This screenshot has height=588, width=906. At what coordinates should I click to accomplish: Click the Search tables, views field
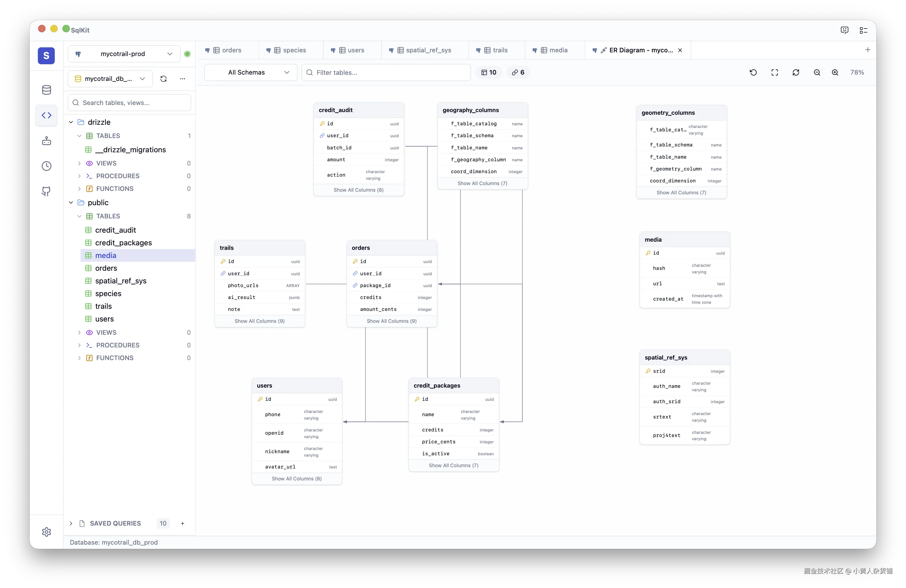[x=129, y=103]
